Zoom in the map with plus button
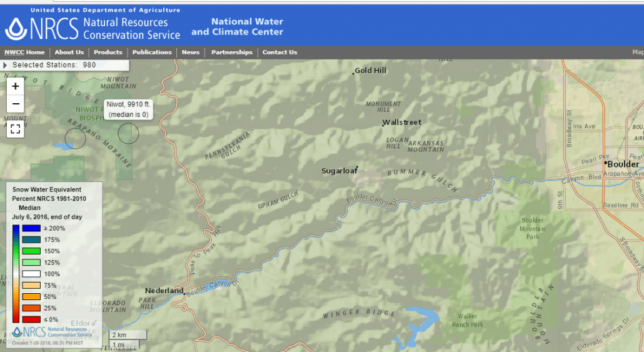The height and width of the screenshot is (352, 644). click(x=16, y=86)
